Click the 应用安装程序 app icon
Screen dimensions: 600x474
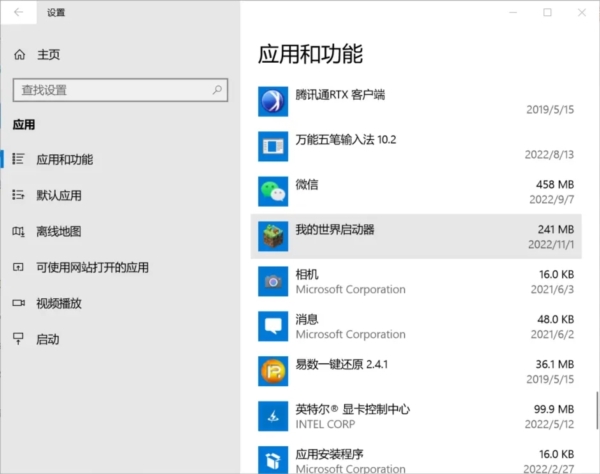(273, 460)
